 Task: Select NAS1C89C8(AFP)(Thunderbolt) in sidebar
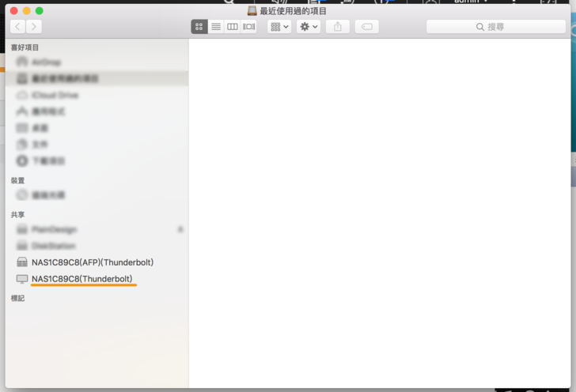tap(97, 262)
